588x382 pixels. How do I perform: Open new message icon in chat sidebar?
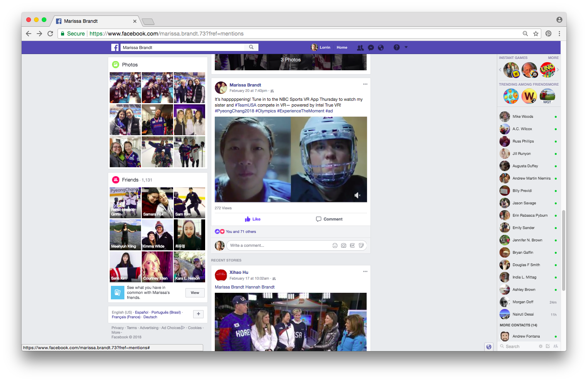pyautogui.click(x=549, y=346)
